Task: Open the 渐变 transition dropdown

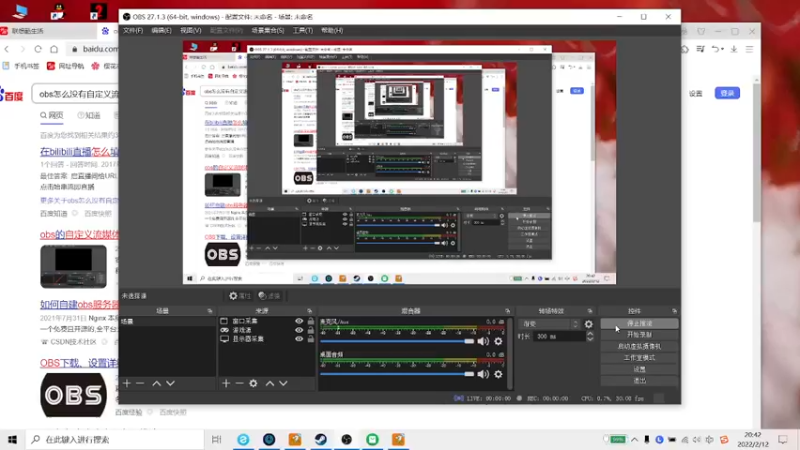Action: 551,324
